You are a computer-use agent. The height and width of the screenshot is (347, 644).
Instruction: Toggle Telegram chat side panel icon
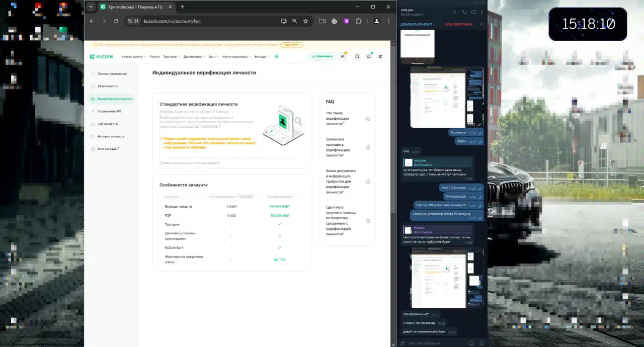(473, 12)
